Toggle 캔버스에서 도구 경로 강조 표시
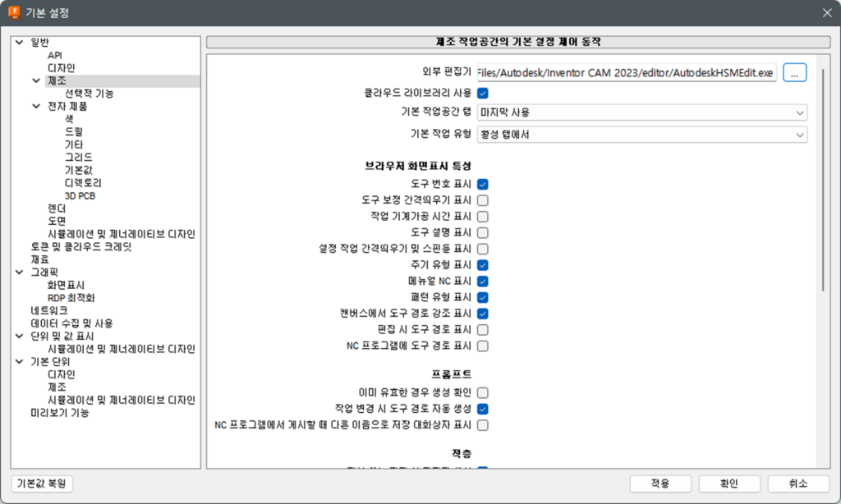Viewport: 841px width, 504px height. [483, 314]
